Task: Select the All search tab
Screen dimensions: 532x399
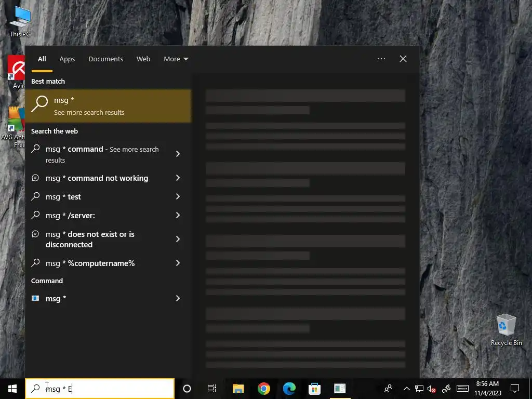Action: pos(42,59)
